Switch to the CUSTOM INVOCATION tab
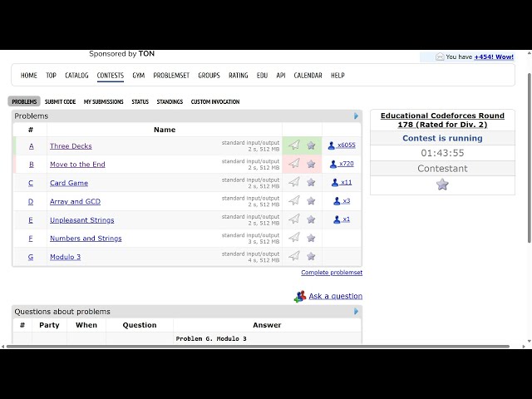The height and width of the screenshot is (399, 532). click(215, 101)
